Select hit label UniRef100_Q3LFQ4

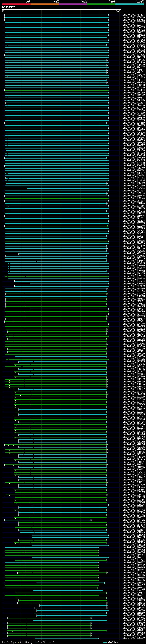[x=134, y=80]
